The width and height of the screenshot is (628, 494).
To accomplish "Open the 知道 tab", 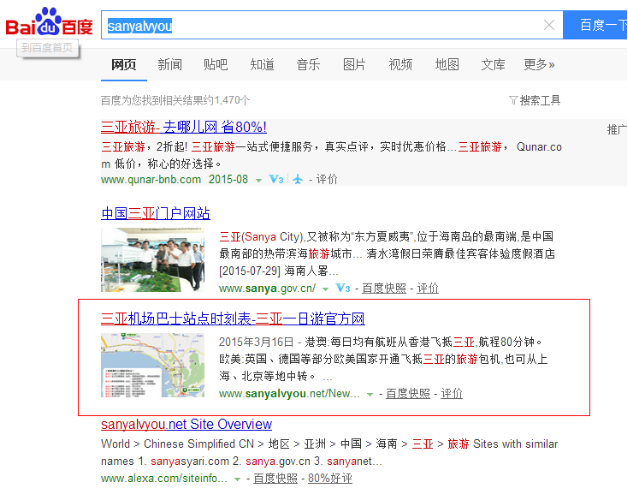I will (262, 65).
